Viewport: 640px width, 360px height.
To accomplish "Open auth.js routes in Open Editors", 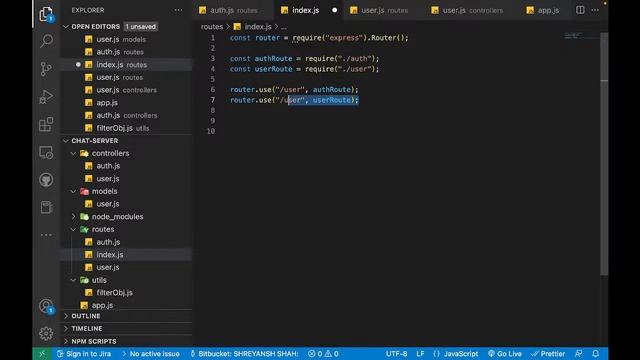I will coord(126,52).
